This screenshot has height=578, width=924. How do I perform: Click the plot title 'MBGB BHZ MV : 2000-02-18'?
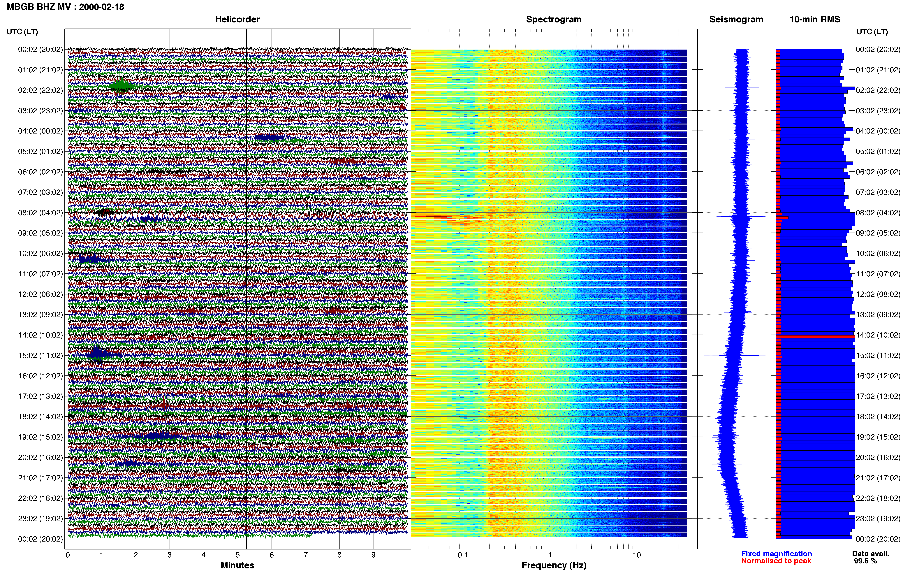[x=65, y=7]
